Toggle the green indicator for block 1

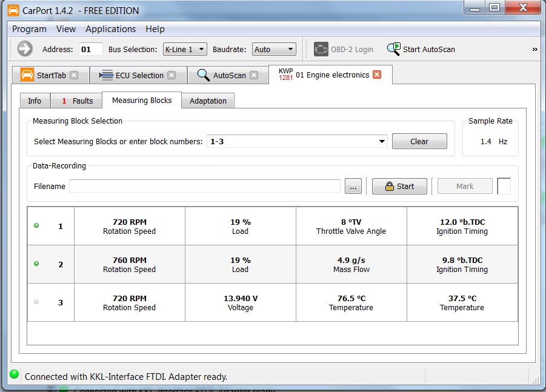36,226
